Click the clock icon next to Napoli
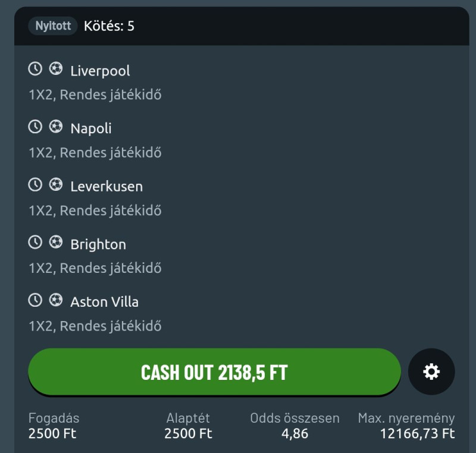476x453 pixels. (35, 127)
